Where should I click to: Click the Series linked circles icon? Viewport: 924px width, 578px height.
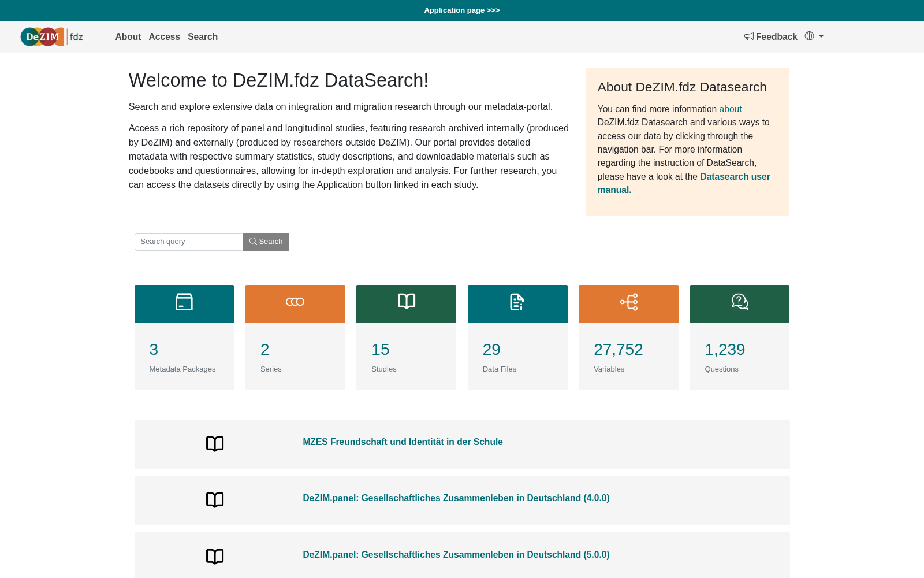(295, 302)
